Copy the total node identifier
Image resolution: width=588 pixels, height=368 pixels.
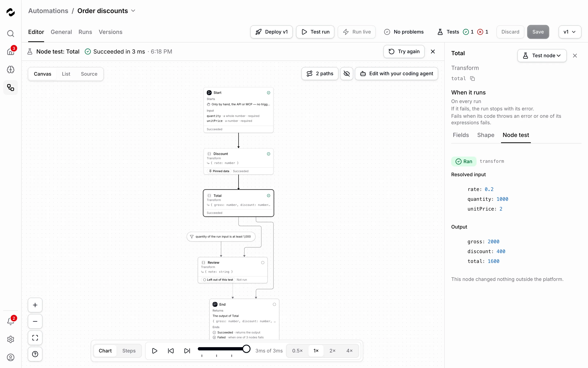pos(472,78)
